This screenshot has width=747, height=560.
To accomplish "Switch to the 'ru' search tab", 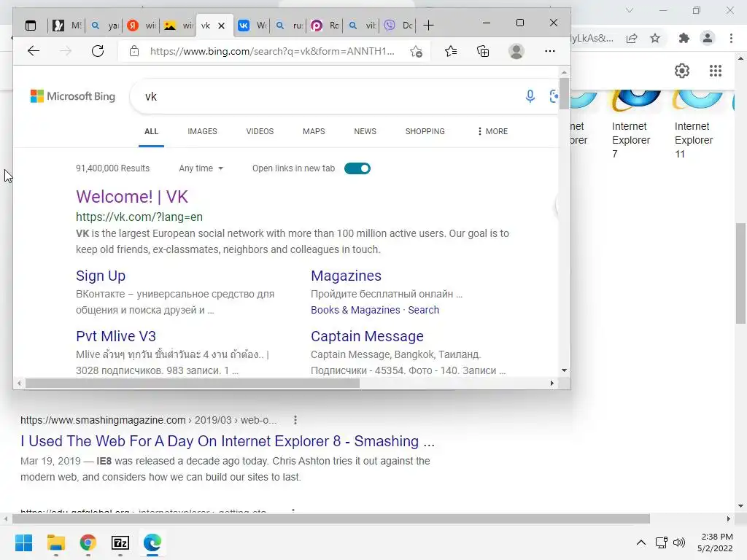I will pos(289,26).
